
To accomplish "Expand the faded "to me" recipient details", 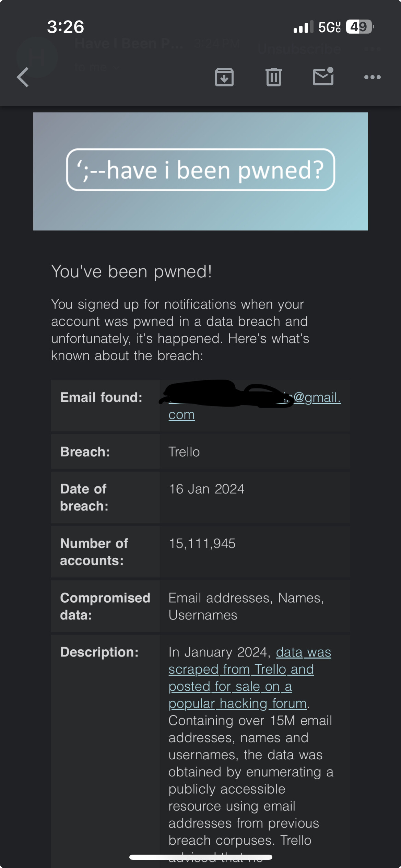I will pos(96,67).
